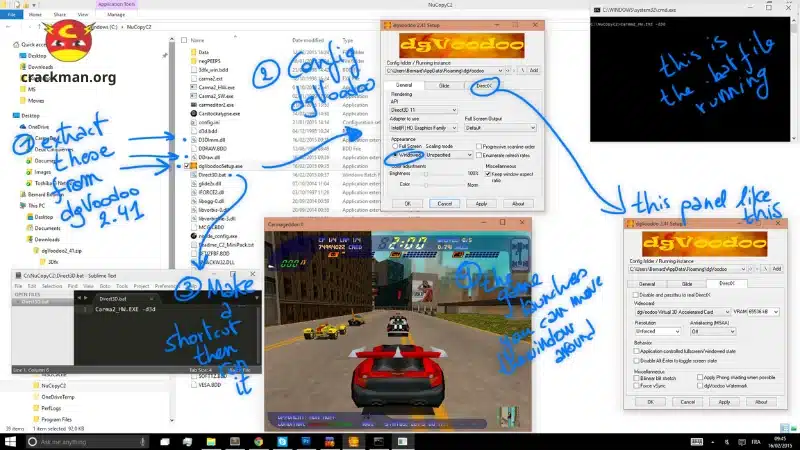Open the VRAM dropdown

click(x=763, y=312)
